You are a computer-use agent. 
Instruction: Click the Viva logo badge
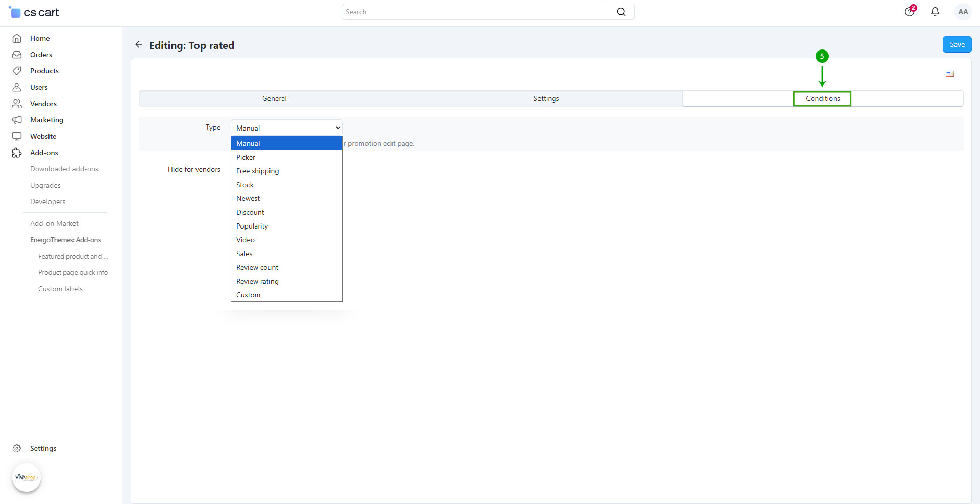[27, 477]
